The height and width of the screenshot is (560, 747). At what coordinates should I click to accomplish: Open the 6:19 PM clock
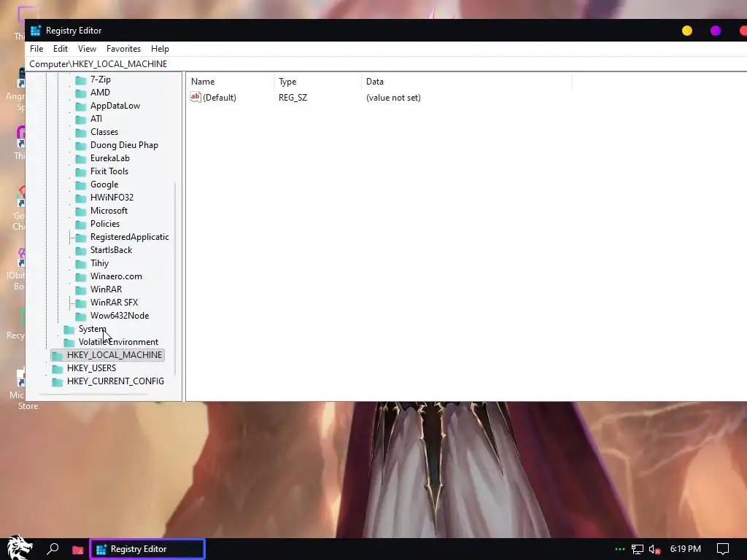tap(686, 549)
